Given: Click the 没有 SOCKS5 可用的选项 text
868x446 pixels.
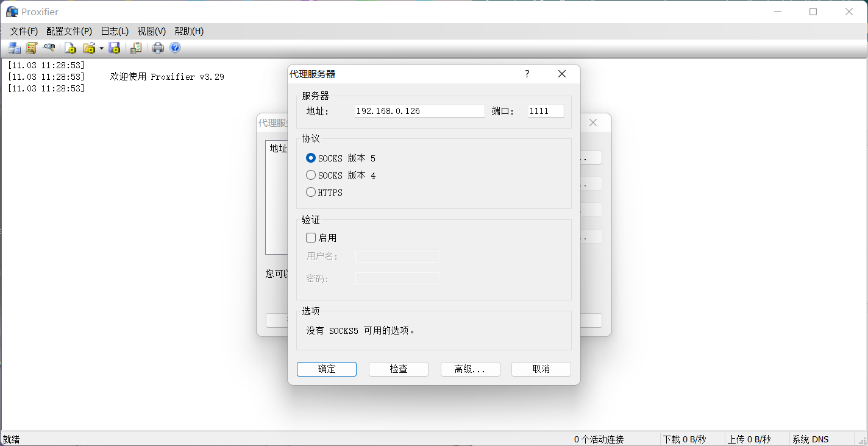Looking at the screenshot, I should [360, 331].
